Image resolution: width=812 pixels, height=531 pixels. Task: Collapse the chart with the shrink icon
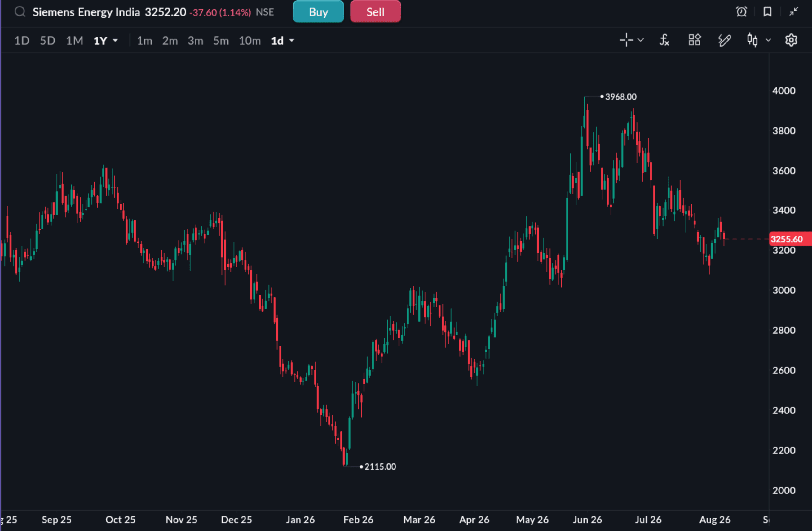794,12
